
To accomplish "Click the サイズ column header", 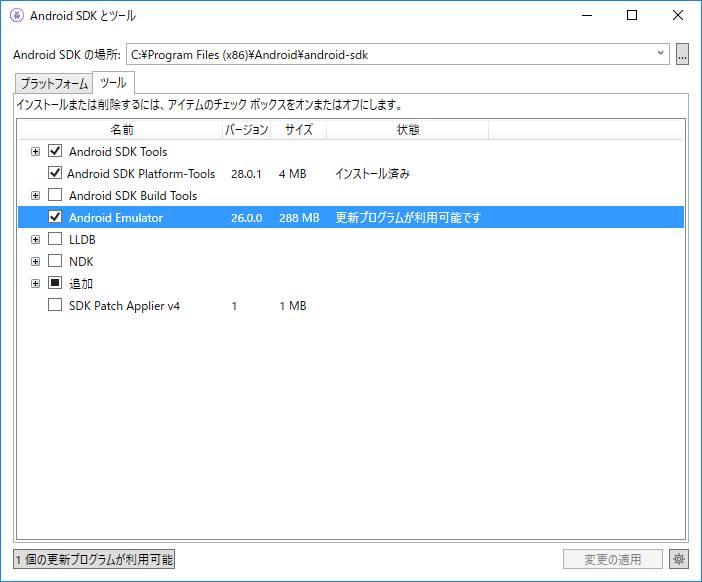I will click(299, 130).
